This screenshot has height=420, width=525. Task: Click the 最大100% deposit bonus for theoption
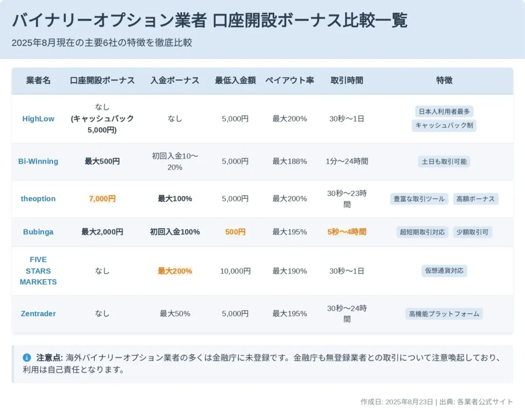pyautogui.click(x=175, y=198)
